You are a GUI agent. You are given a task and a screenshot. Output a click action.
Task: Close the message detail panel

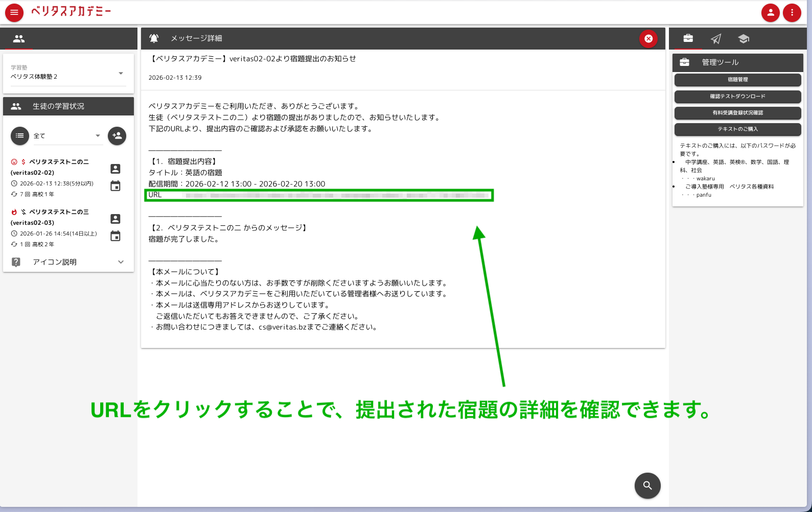pyautogui.click(x=648, y=38)
